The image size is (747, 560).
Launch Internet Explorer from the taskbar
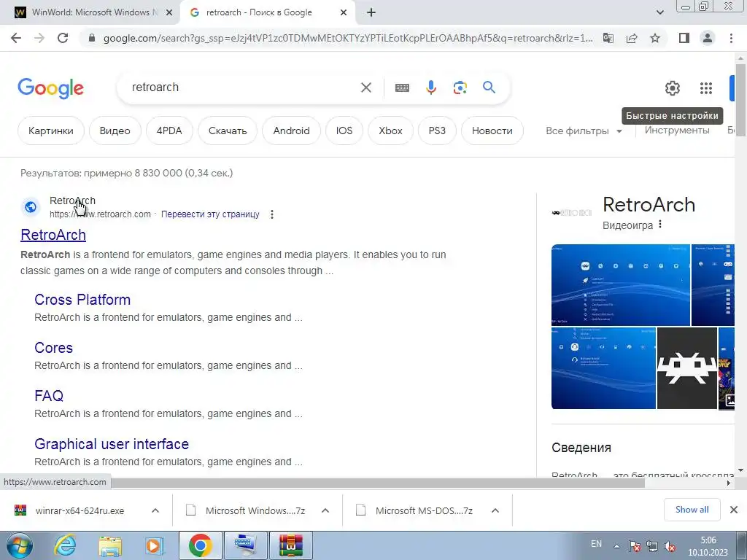pos(64,545)
